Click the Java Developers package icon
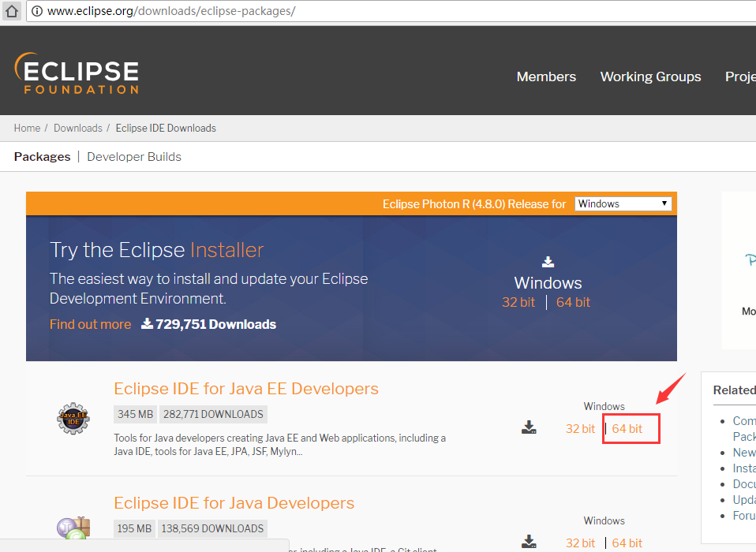 point(73,528)
